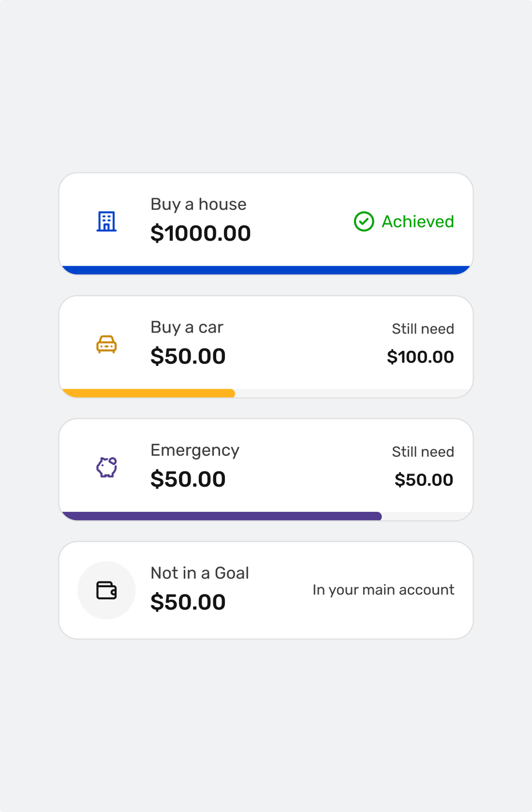Viewport: 532px width, 812px height.
Task: Click the Still need $100.00 car amount
Action: pyautogui.click(x=420, y=357)
